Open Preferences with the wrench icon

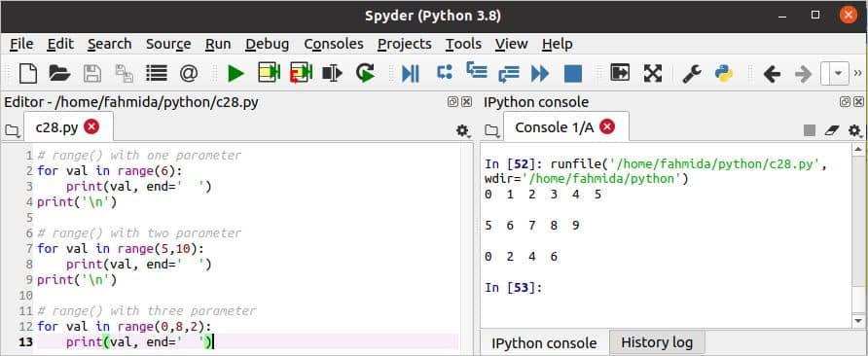point(692,73)
